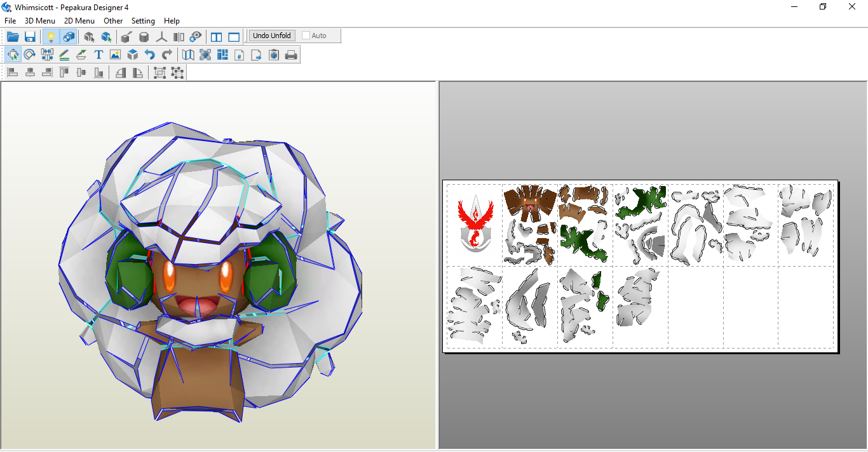Click the split vertical bars icon
868x452 pixels.
(179, 36)
